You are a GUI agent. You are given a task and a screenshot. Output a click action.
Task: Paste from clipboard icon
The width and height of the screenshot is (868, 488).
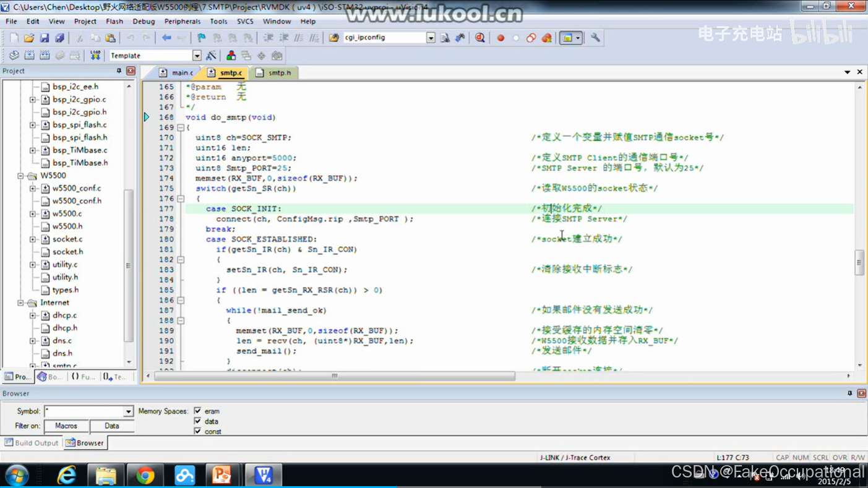point(110,38)
